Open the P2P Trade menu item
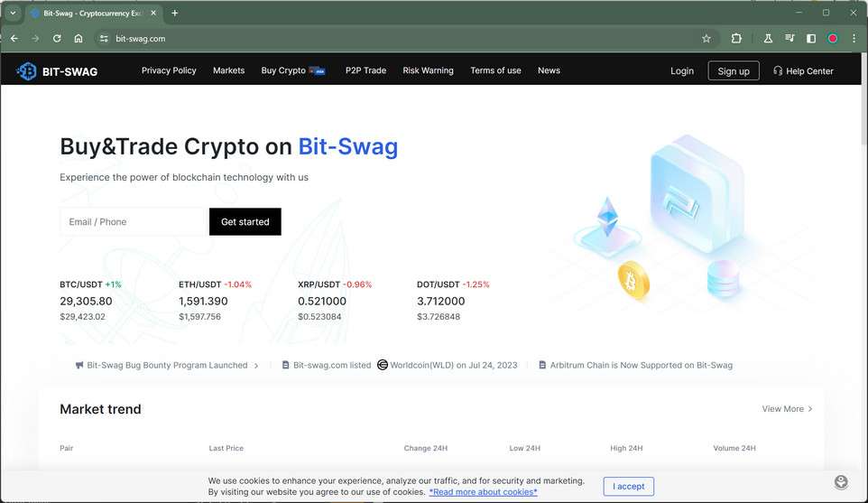Image resolution: width=868 pixels, height=503 pixels. pos(365,70)
